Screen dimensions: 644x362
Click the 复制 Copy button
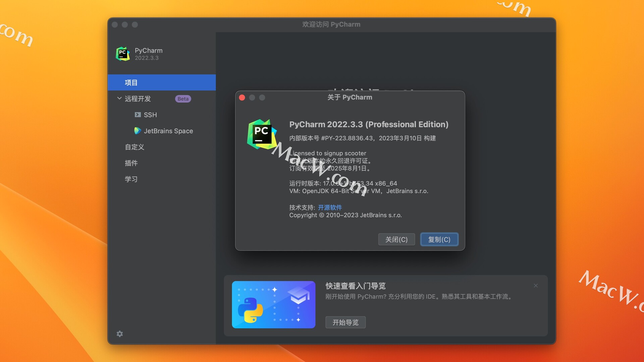click(x=439, y=239)
